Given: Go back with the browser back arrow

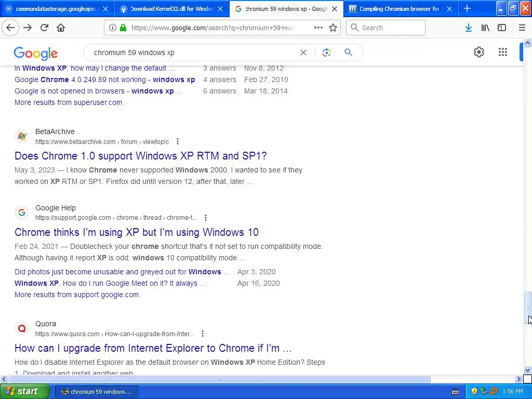Looking at the screenshot, I should (10, 28).
